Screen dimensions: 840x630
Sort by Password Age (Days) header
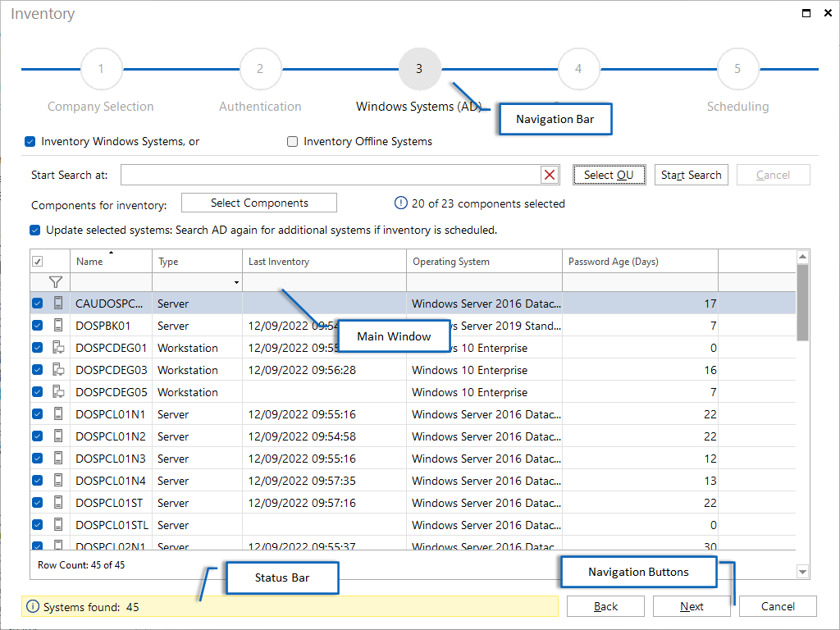[640, 262]
